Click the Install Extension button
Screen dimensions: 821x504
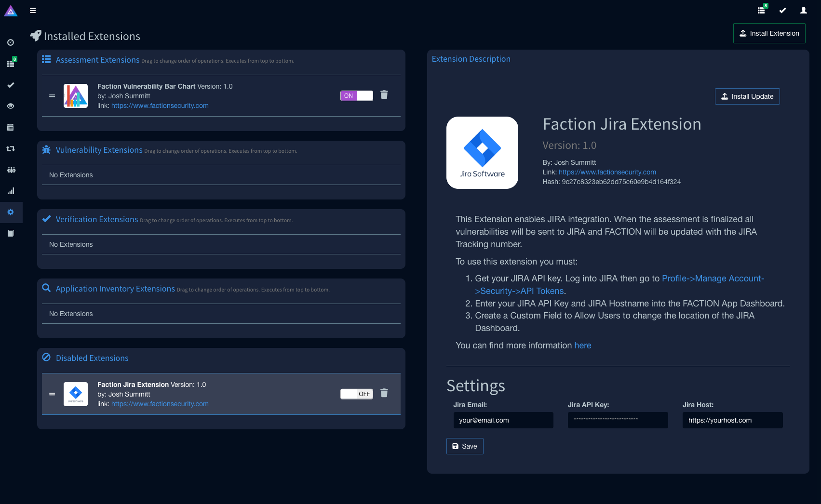(769, 33)
